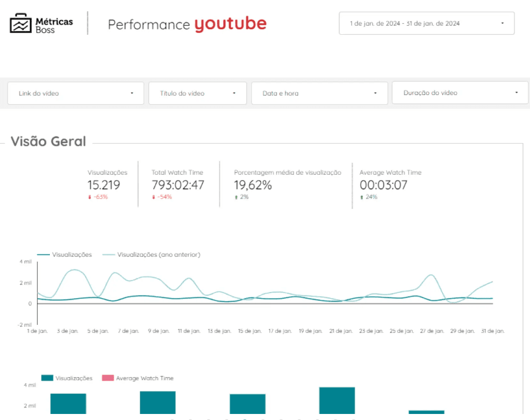Image resolution: width=530 pixels, height=420 pixels.
Task: Open the Link do vídeo filter dropdown
Action: click(76, 93)
